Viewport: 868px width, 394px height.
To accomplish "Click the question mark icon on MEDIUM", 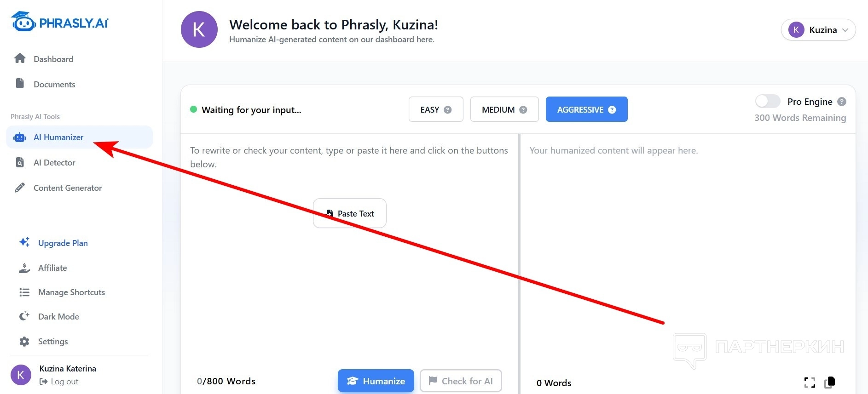I will (523, 110).
